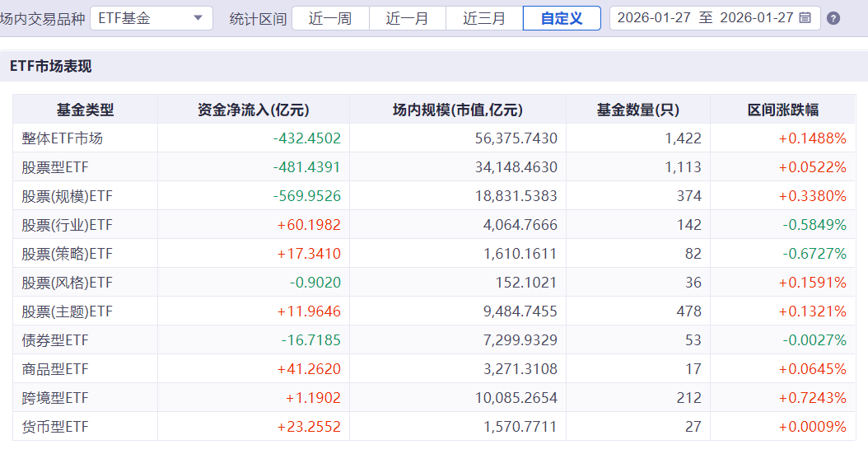868x454 pixels.
Task: Open the ETF基金 trading type dropdown
Action: coord(152,18)
